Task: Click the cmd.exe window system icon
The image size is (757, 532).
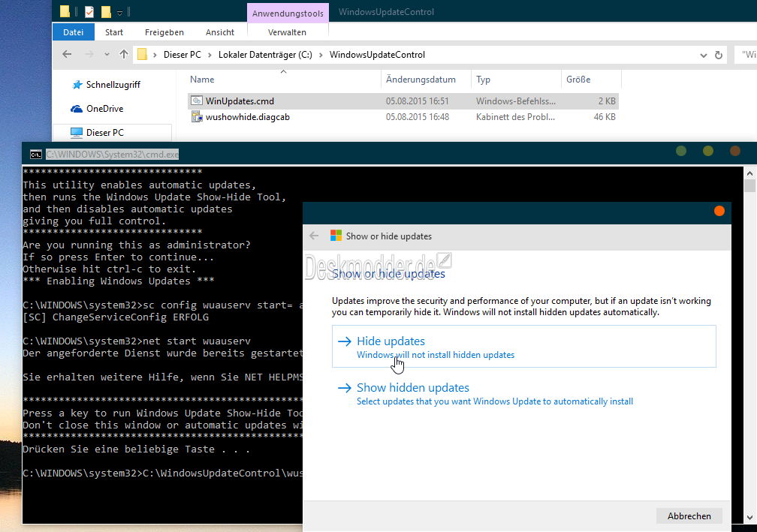Action: click(36, 155)
